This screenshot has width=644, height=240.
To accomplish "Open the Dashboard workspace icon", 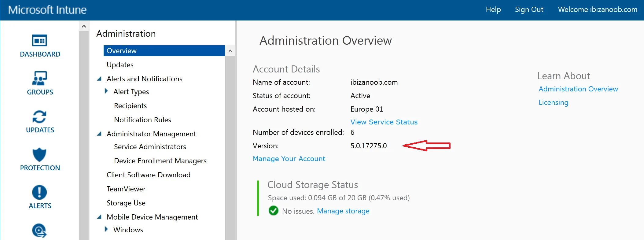I will 39,41.
